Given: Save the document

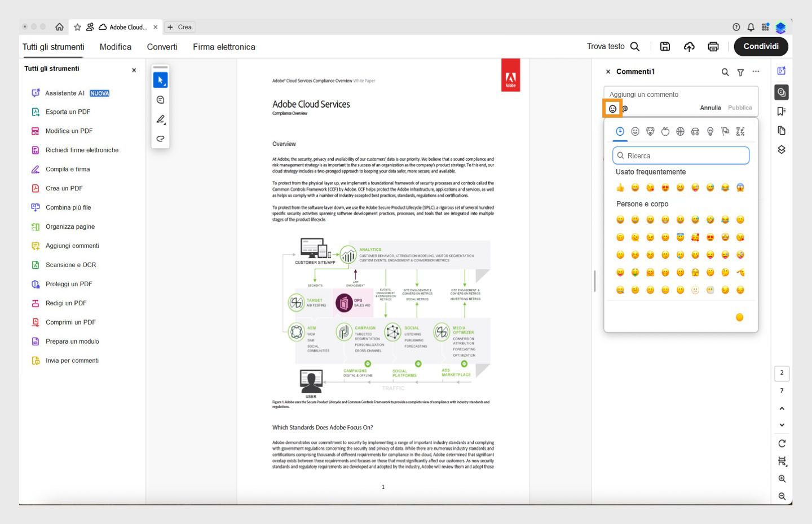Looking at the screenshot, I should pyautogui.click(x=665, y=47).
